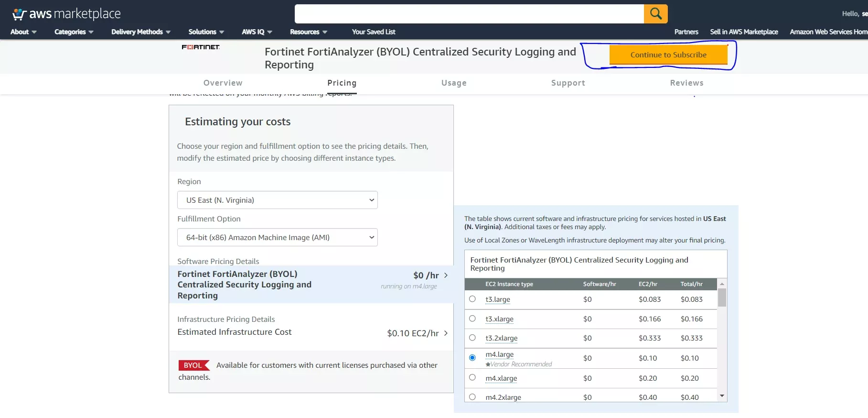Expand the Solutions menu

[x=206, y=32]
